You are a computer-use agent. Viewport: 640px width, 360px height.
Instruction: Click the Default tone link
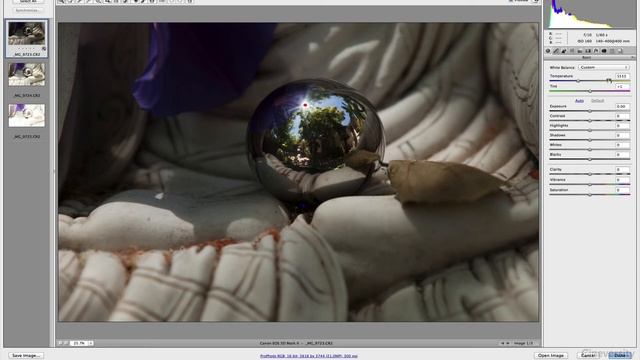coord(597,101)
